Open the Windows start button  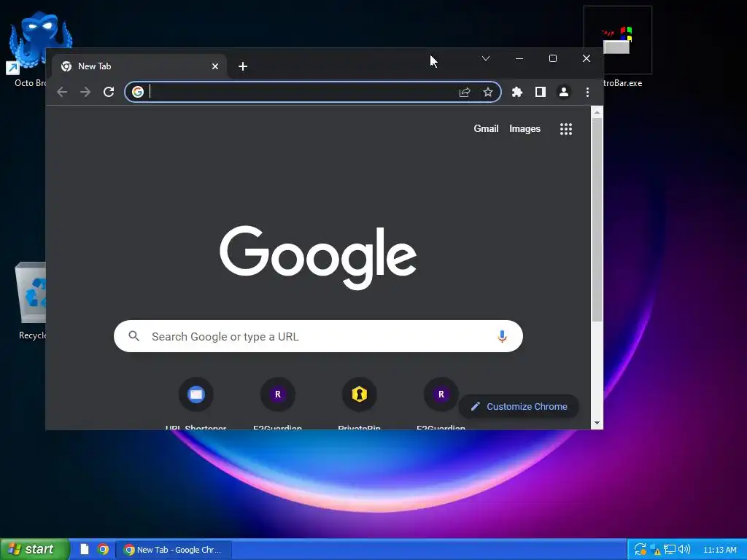34,549
